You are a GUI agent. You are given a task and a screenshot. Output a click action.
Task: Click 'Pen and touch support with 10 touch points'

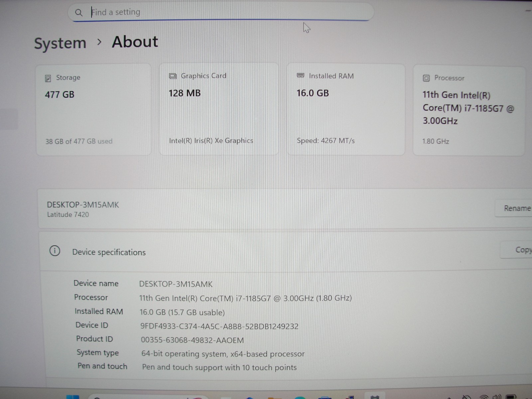(x=219, y=367)
